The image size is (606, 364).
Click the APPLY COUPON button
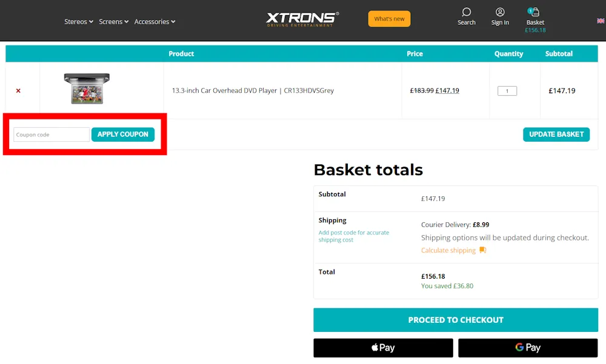tap(123, 134)
